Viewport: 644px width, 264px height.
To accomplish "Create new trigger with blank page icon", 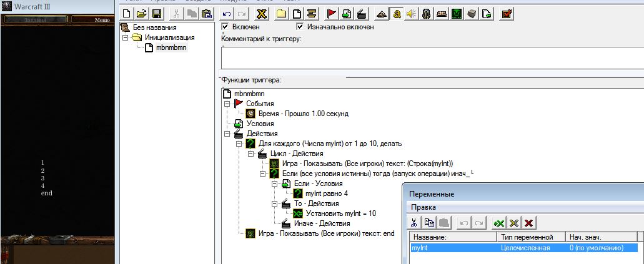I will (297, 14).
